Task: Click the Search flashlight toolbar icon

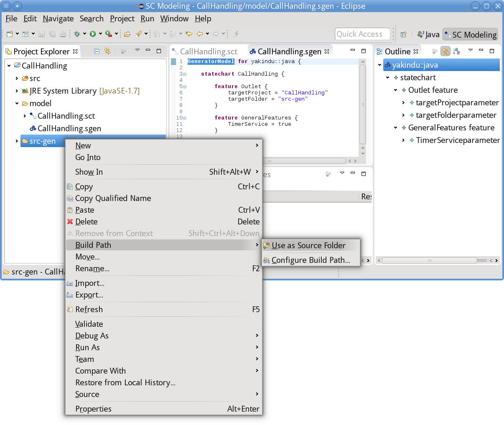Action: [138, 34]
